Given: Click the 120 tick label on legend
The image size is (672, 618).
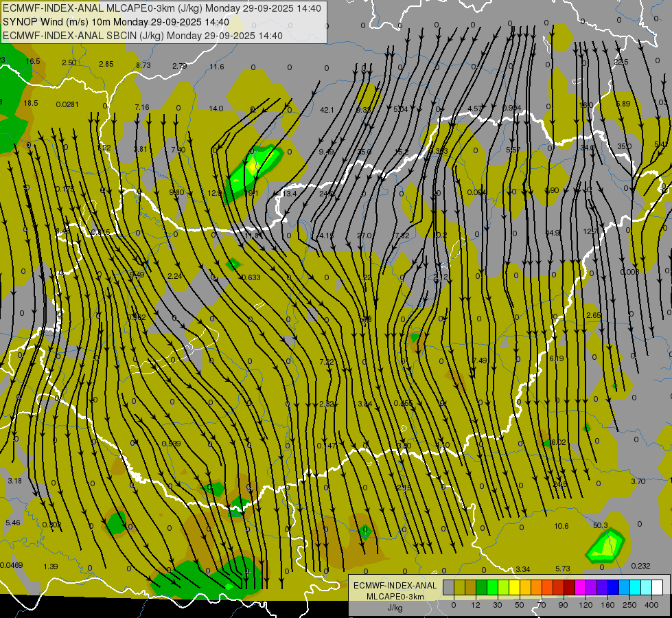Looking at the screenshot, I should pyautogui.click(x=586, y=604).
